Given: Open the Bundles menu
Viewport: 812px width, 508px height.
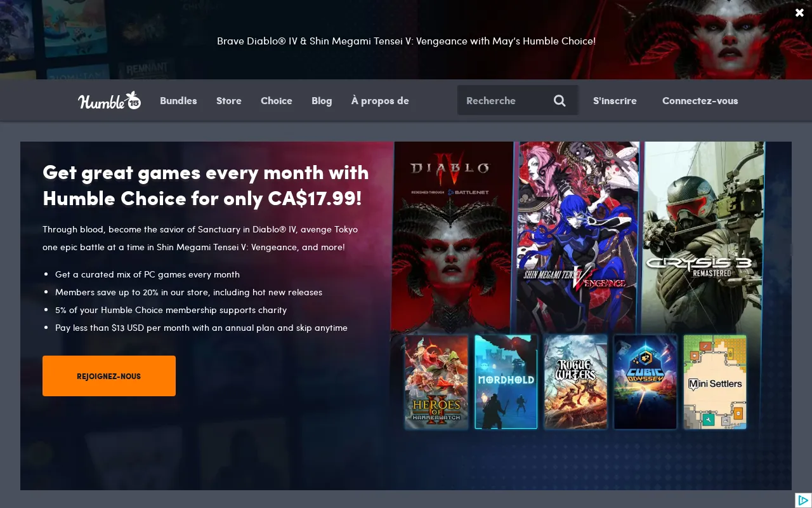Looking at the screenshot, I should 178,100.
